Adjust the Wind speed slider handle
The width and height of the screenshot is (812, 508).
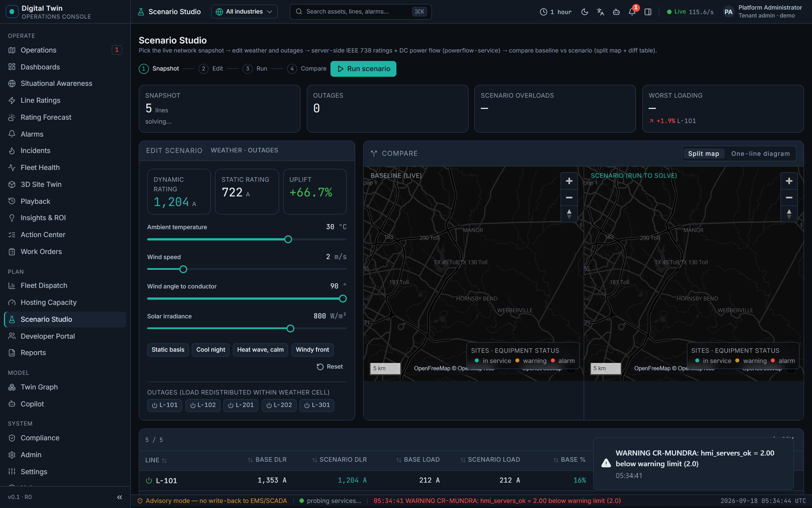pos(183,269)
